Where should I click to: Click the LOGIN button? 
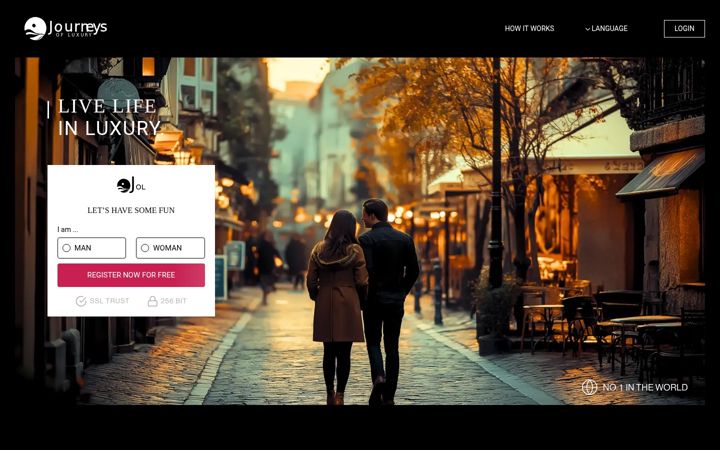(684, 28)
